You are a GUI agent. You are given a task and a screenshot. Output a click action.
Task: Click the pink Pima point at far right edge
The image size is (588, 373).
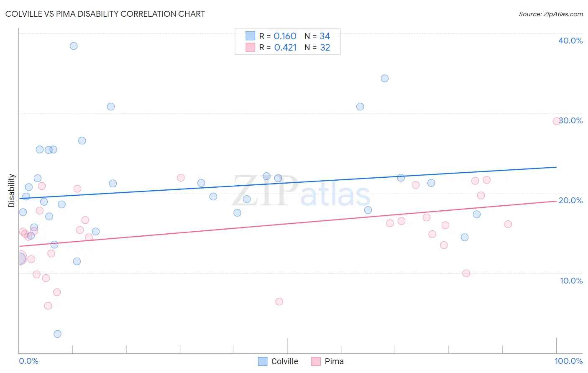[557, 121]
